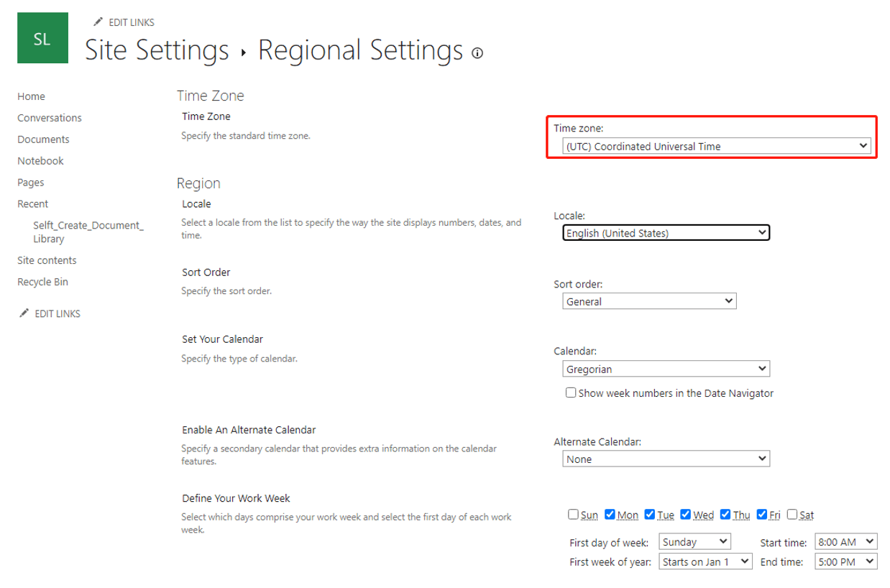Viewport: 890px width, 588px height.
Task: Click the pencil icon above the site title
Action: click(x=98, y=22)
